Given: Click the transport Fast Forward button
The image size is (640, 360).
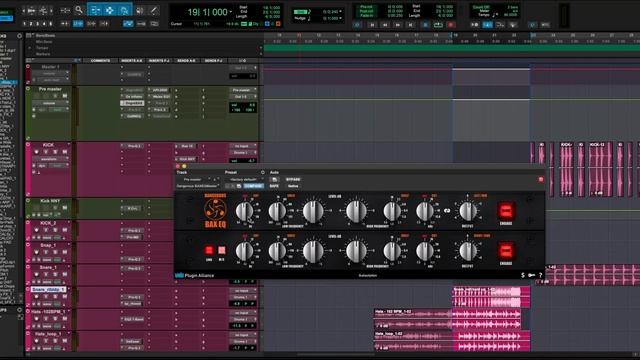Looking at the screenshot, I should pyautogui.click(x=398, y=25).
